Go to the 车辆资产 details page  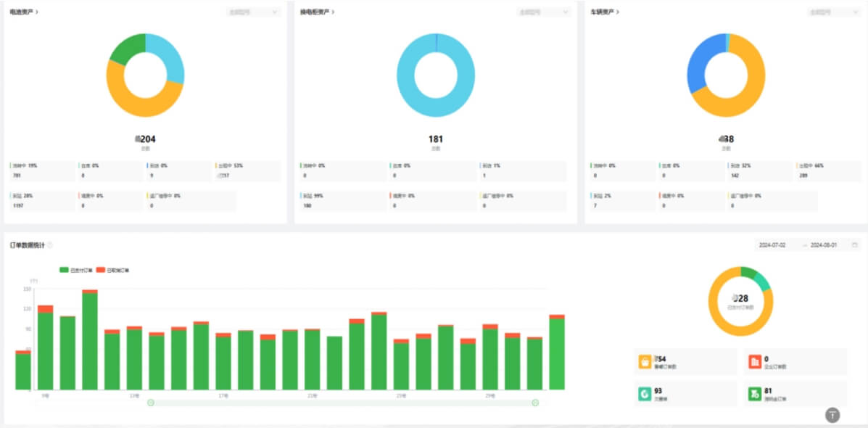605,12
